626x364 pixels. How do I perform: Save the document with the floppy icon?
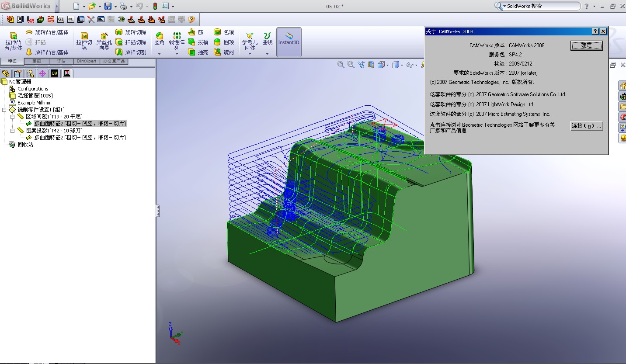[108, 6]
